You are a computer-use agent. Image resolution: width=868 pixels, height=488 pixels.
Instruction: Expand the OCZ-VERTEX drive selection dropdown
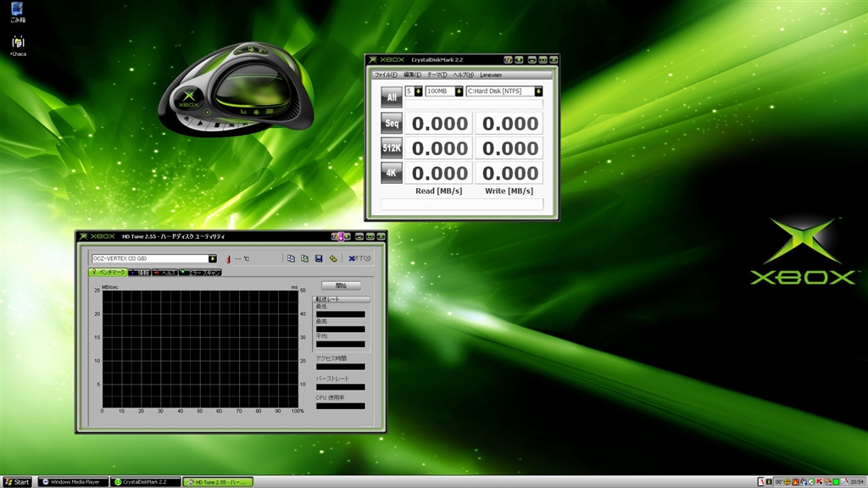click(x=213, y=258)
